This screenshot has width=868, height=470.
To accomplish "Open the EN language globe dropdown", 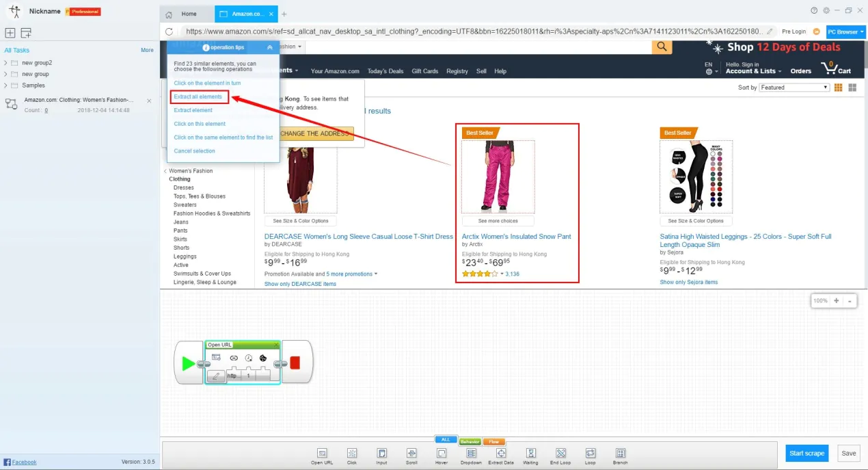I will 711,68.
